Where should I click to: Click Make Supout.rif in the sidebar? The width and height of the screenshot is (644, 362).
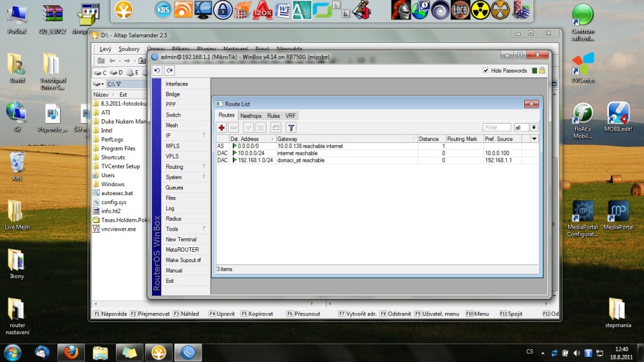[183, 260]
